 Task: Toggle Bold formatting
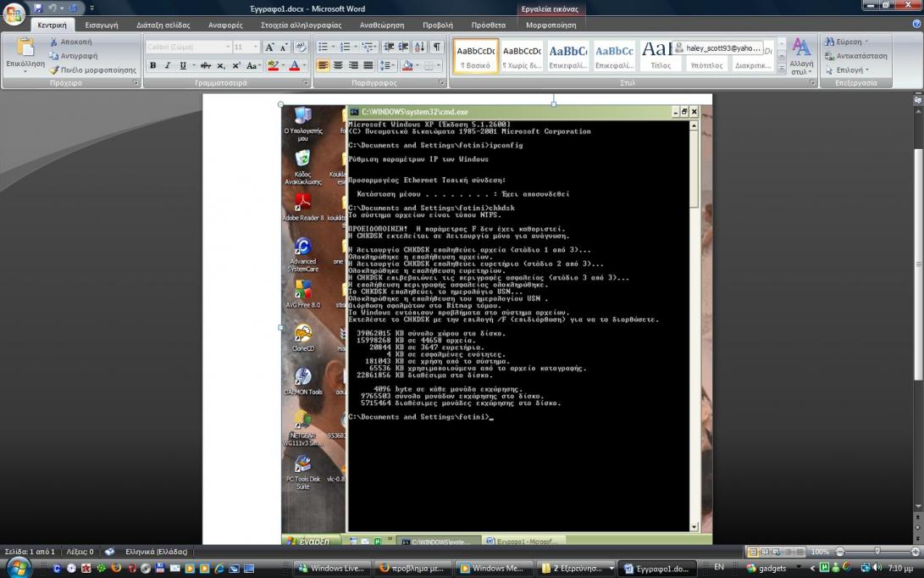point(152,65)
